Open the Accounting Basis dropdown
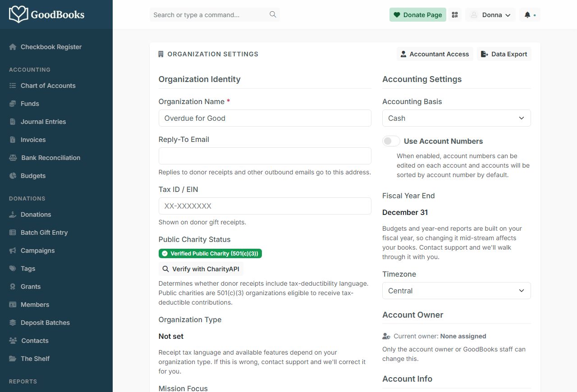This screenshot has width=577, height=392. pyautogui.click(x=457, y=118)
